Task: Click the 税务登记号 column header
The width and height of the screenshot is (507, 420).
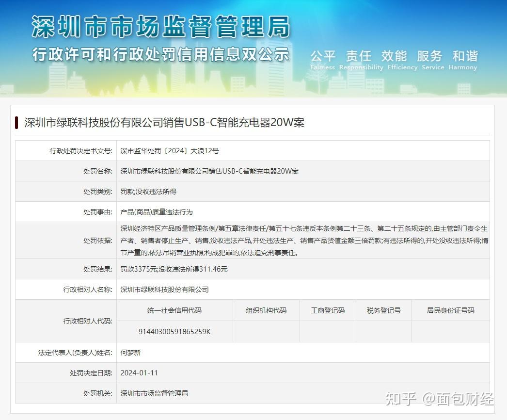Action: coord(384,310)
